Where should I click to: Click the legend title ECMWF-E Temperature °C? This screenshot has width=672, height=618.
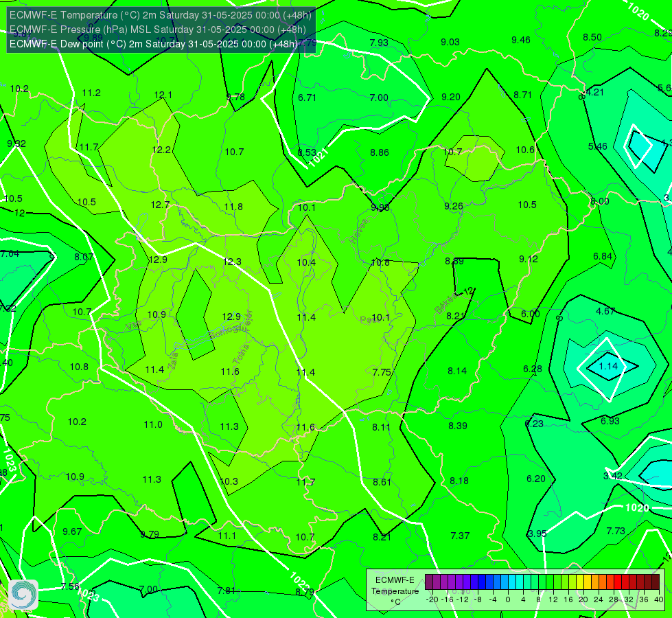pyautogui.click(x=395, y=591)
